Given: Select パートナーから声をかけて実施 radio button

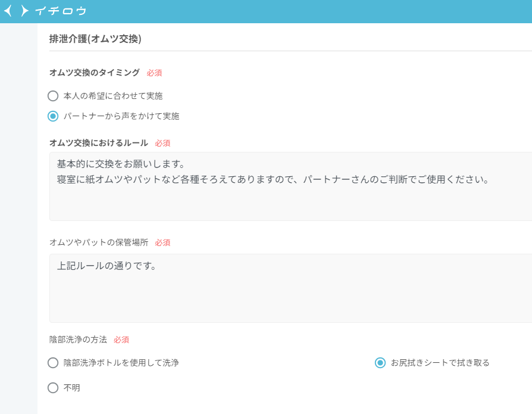Looking at the screenshot, I should [53, 116].
